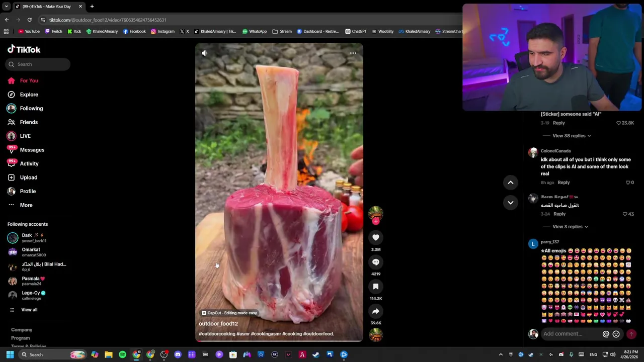Click the Add comment field
Viewport: 644px width, 362px height.
tap(572, 334)
